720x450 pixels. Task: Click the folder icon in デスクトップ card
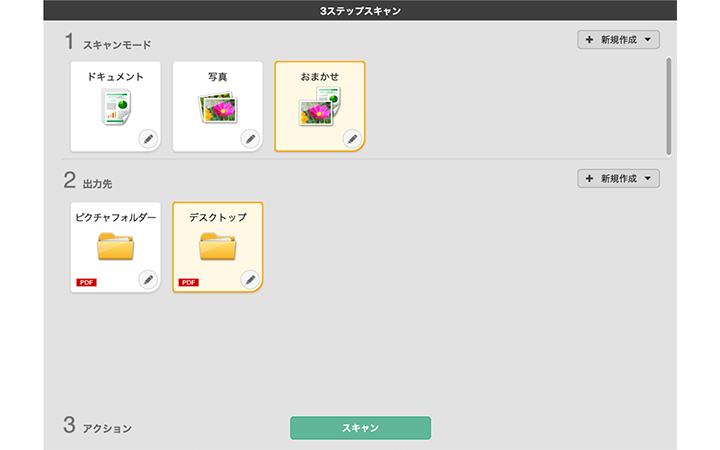pyautogui.click(x=218, y=246)
